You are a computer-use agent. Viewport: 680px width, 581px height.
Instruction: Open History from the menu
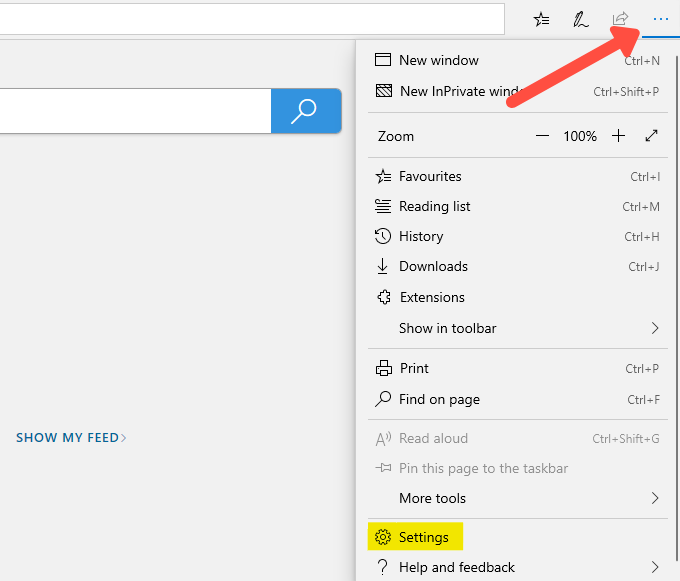click(x=421, y=236)
